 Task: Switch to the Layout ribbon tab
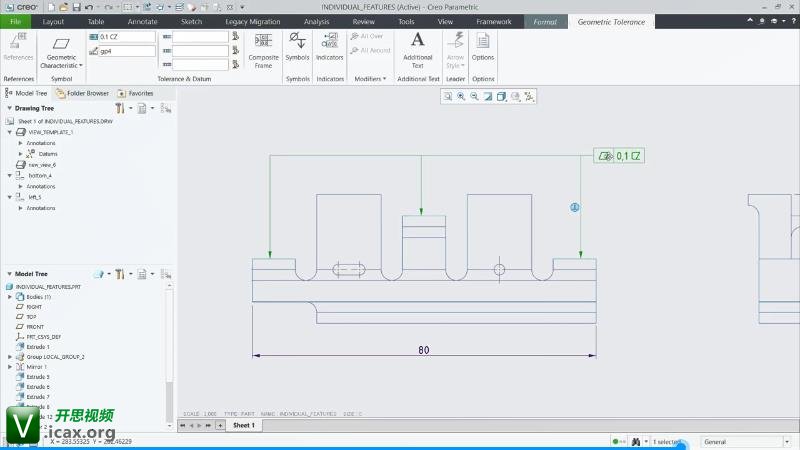[53, 21]
